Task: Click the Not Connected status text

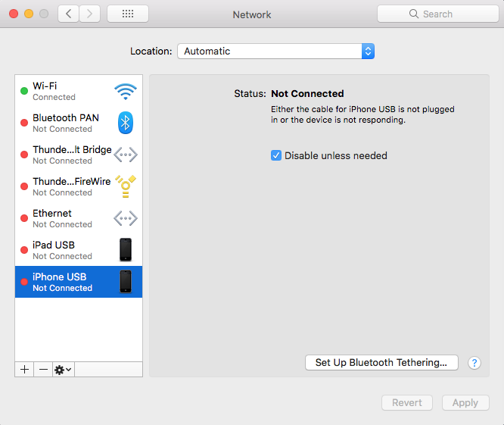Action: (307, 94)
